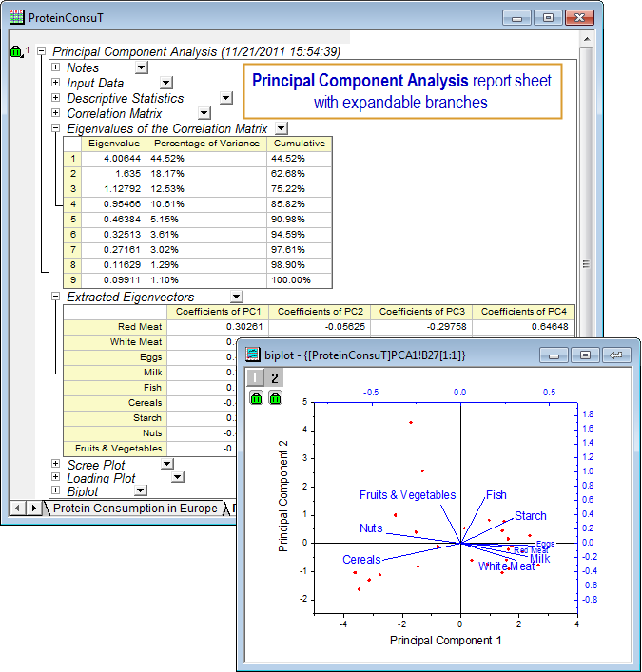This screenshot has width=642, height=672.
Task: Click the ProteinConsuT workbook title bar icon
Action: pyautogui.click(x=17, y=17)
